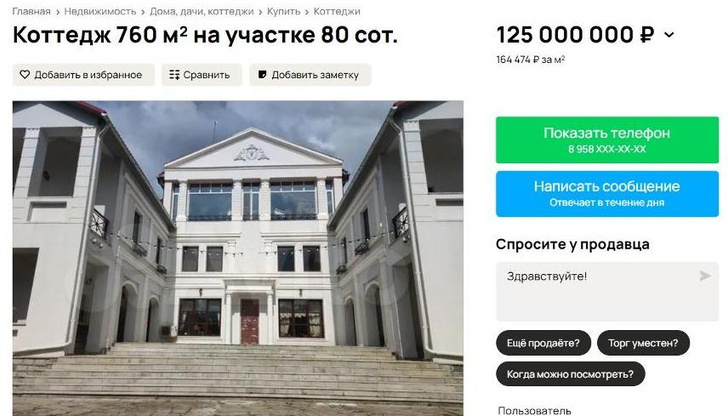Click the Написать сообщение button
728x416 pixels.
607,194
